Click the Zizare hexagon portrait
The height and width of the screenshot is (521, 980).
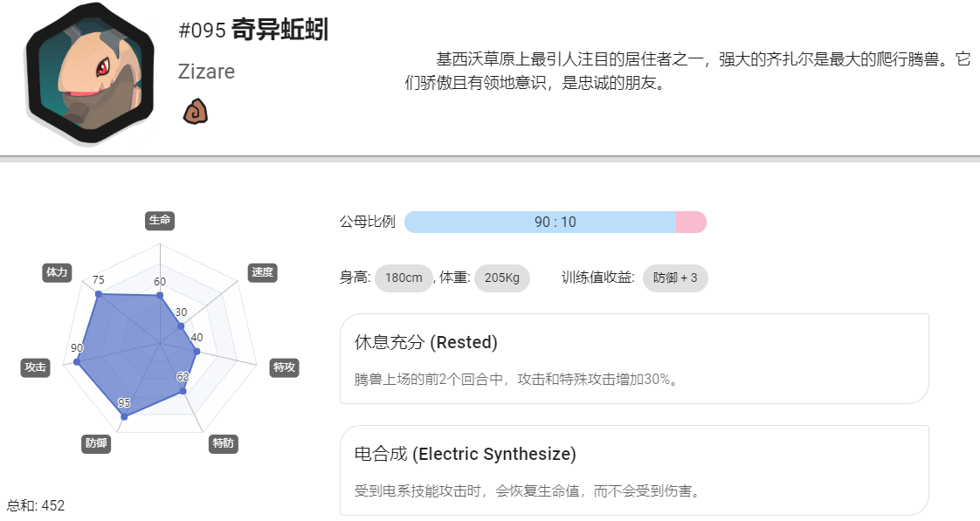89,73
